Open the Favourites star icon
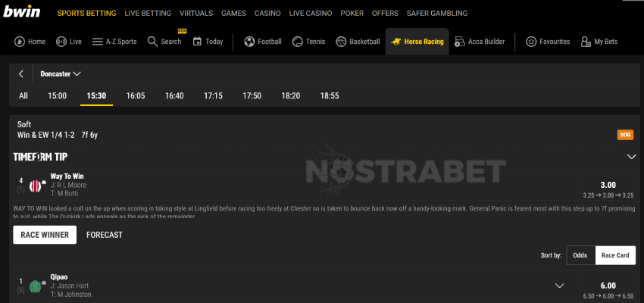 [x=531, y=42]
